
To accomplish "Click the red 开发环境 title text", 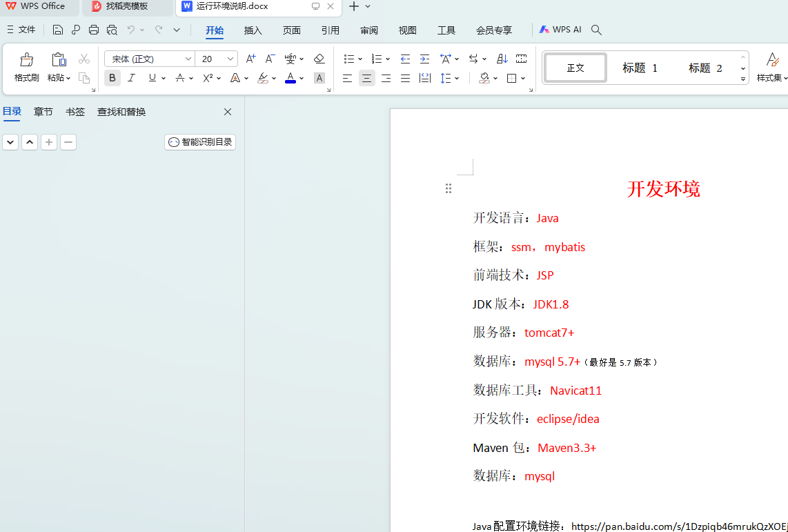I will 663,189.
